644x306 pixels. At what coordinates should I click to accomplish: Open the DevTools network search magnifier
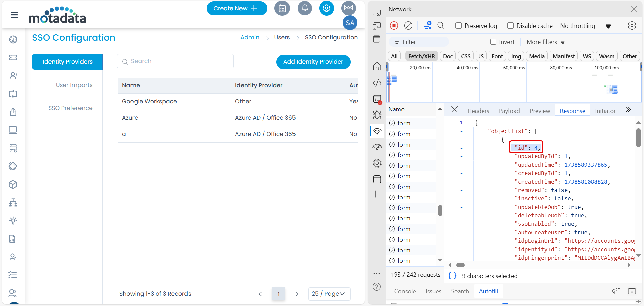441,26
